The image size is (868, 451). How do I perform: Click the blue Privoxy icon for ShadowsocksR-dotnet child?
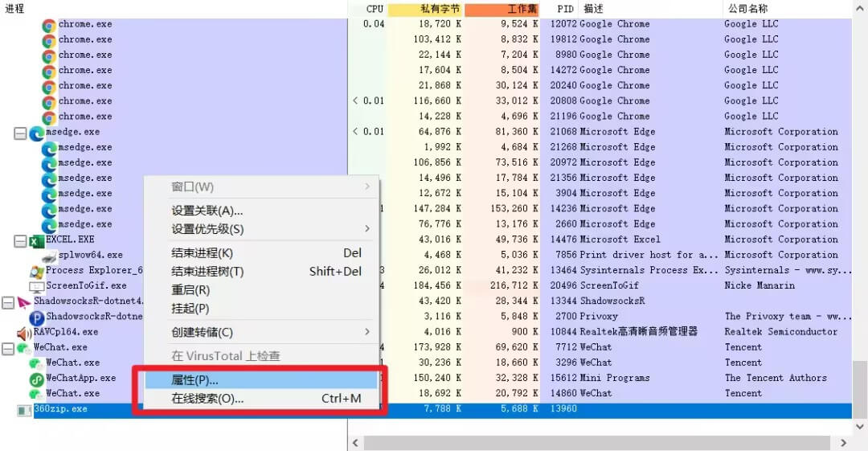point(36,317)
